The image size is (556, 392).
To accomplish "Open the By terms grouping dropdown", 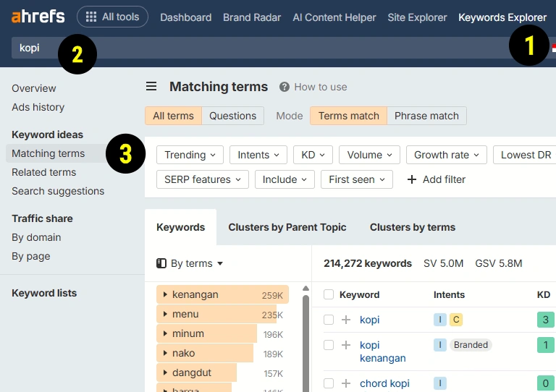I will click(x=190, y=263).
